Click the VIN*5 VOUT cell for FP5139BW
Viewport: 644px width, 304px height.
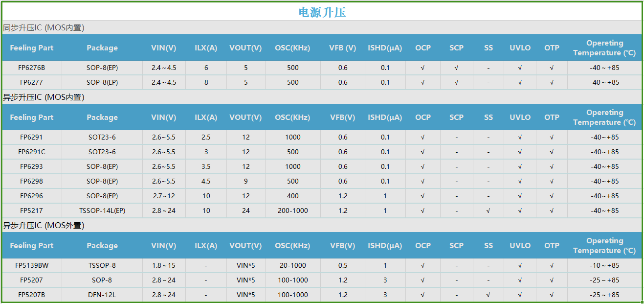click(246, 265)
